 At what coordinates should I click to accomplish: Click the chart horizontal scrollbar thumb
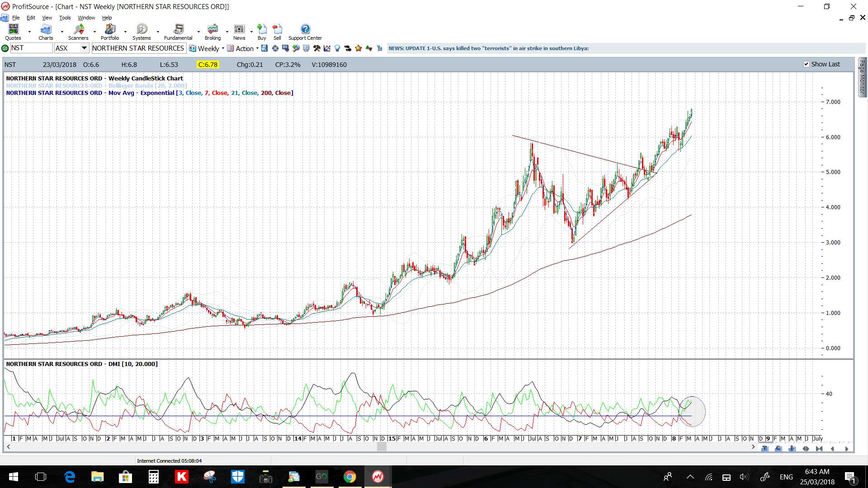[x=382, y=446]
